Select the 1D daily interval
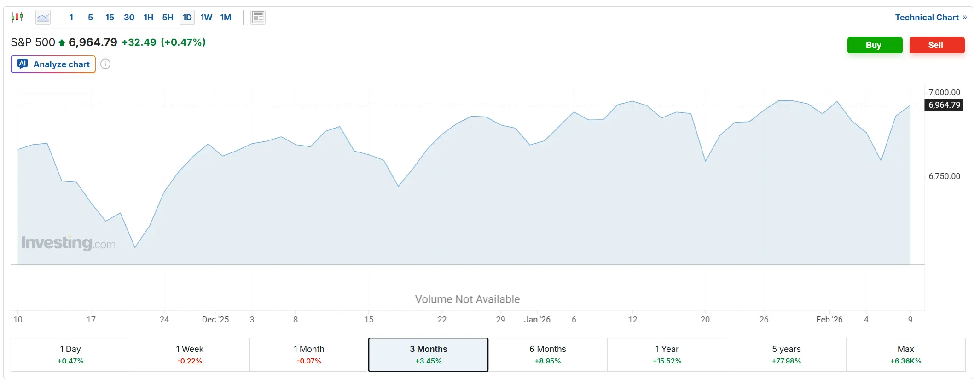Image resolution: width=980 pixels, height=386 pixels. click(187, 18)
